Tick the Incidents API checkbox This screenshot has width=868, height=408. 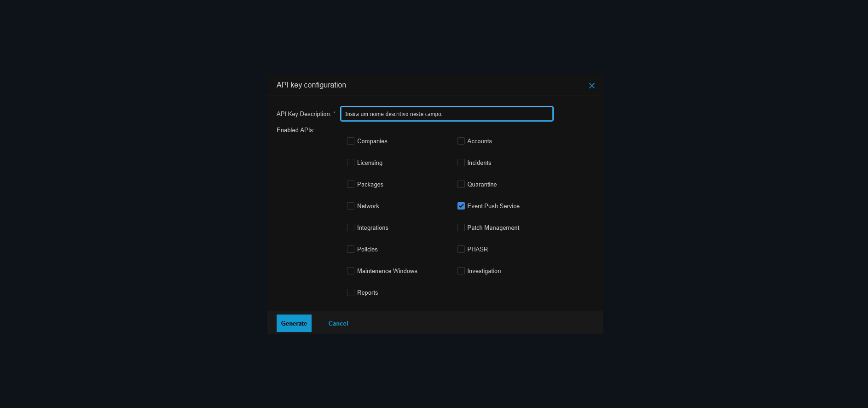(461, 163)
